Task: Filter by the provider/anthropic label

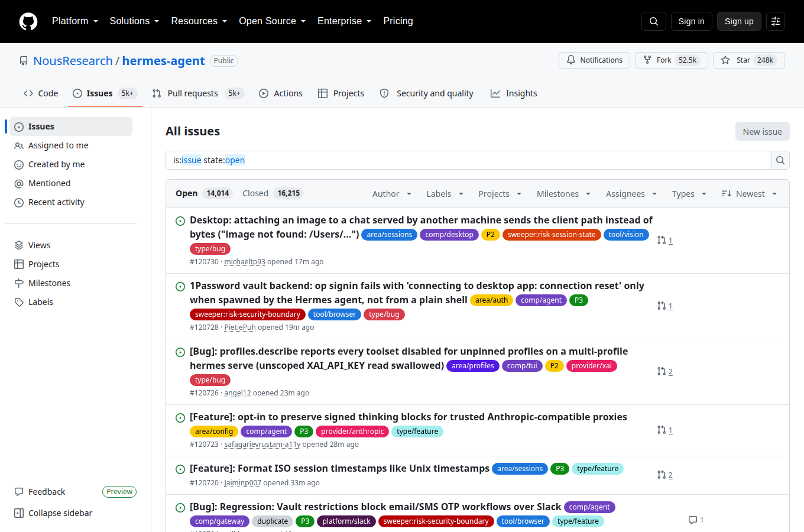Action: [352, 432]
